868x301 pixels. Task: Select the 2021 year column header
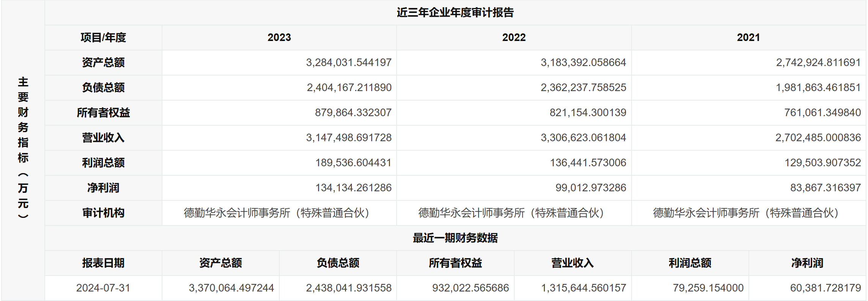(x=748, y=38)
